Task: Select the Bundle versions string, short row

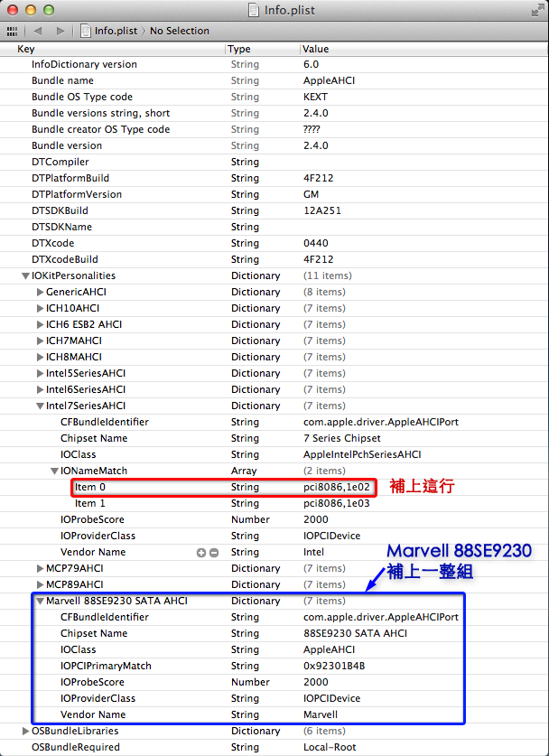Action: pyautogui.click(x=274, y=113)
